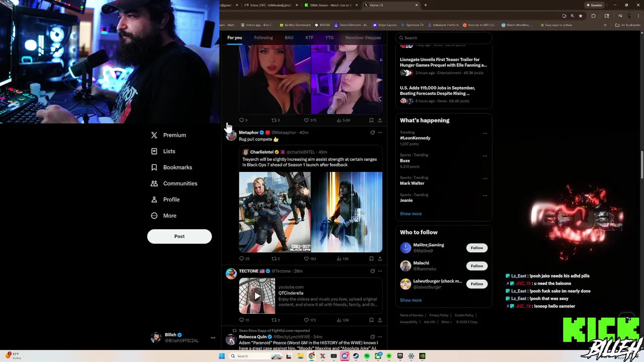Bookmark this page with the star icon
This screenshot has width=644, height=362.
[x=581, y=16]
